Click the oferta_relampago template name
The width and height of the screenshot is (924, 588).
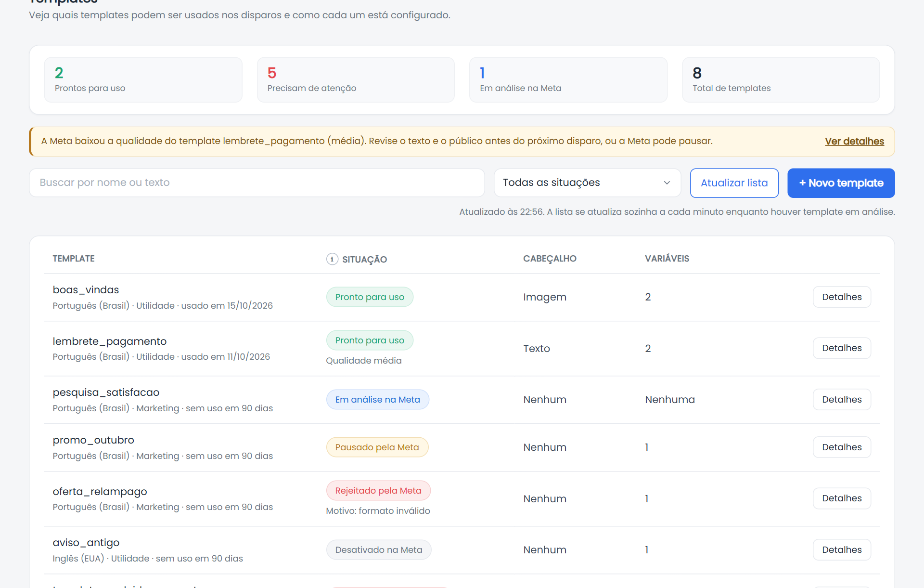[x=100, y=492]
